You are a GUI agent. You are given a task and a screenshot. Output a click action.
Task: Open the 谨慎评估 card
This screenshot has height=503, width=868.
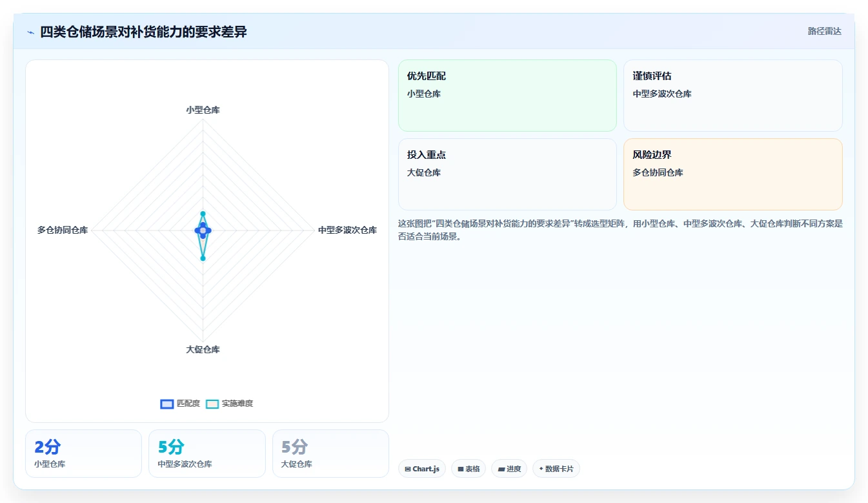point(733,96)
